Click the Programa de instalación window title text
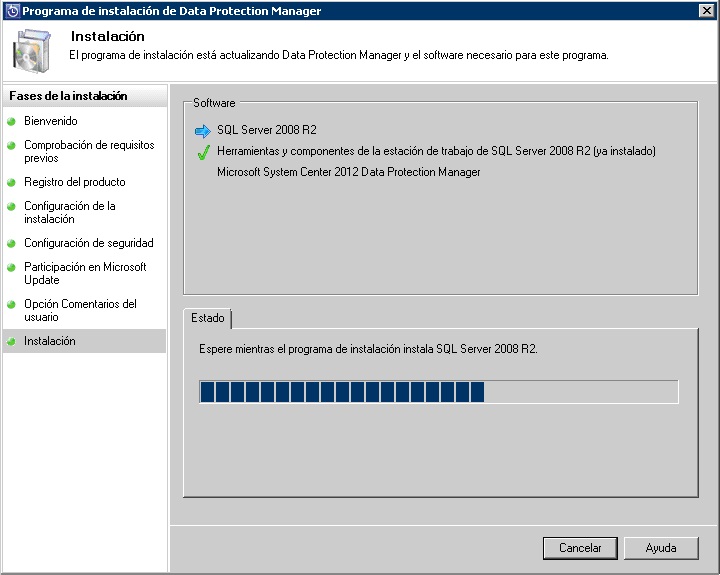The height and width of the screenshot is (575, 720). (x=171, y=11)
